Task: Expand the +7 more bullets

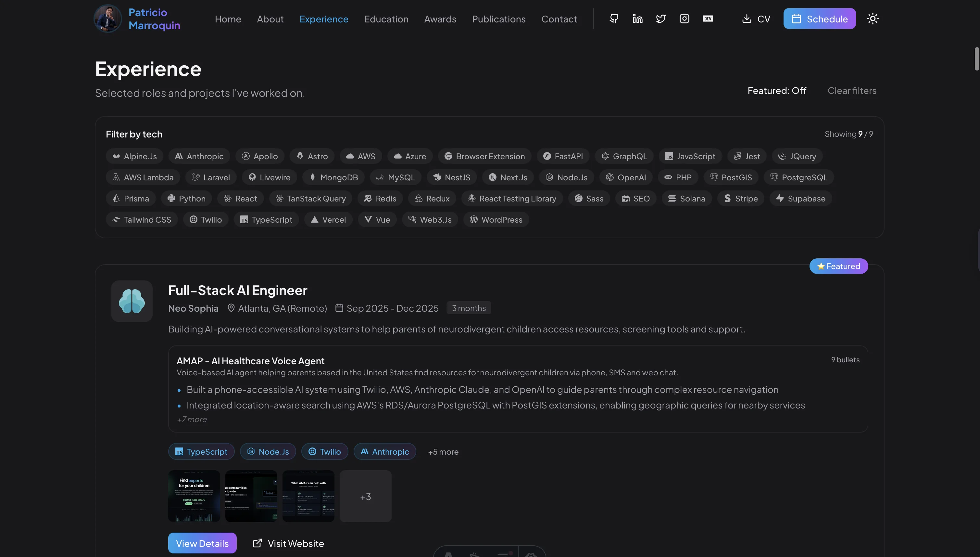Action: point(192,419)
